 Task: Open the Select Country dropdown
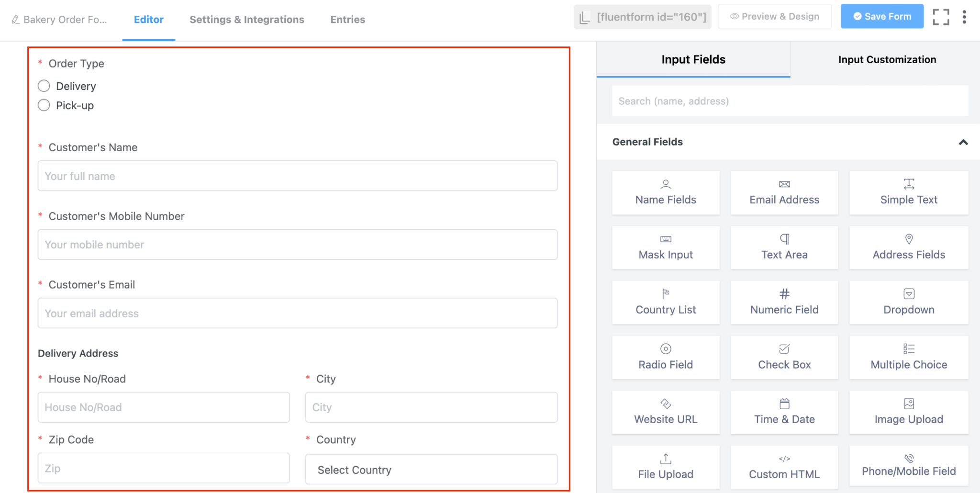(x=430, y=470)
